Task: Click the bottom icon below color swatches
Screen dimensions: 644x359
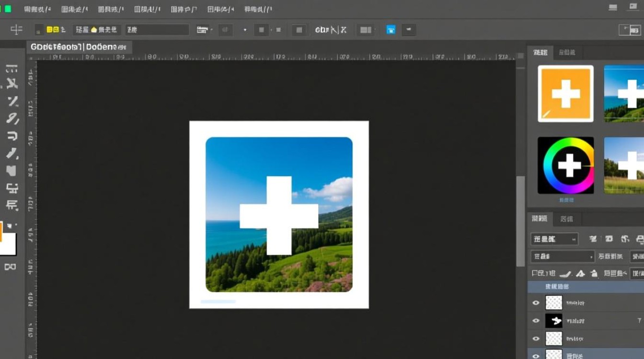Action: pyautogui.click(x=10, y=267)
